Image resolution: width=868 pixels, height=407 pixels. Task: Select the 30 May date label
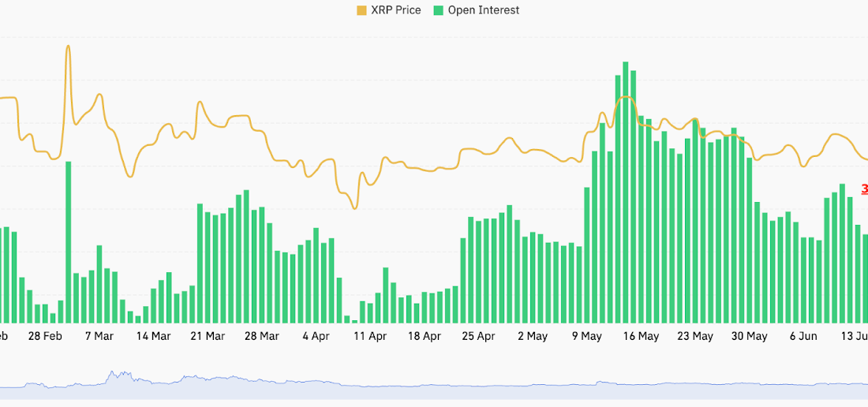point(749,336)
